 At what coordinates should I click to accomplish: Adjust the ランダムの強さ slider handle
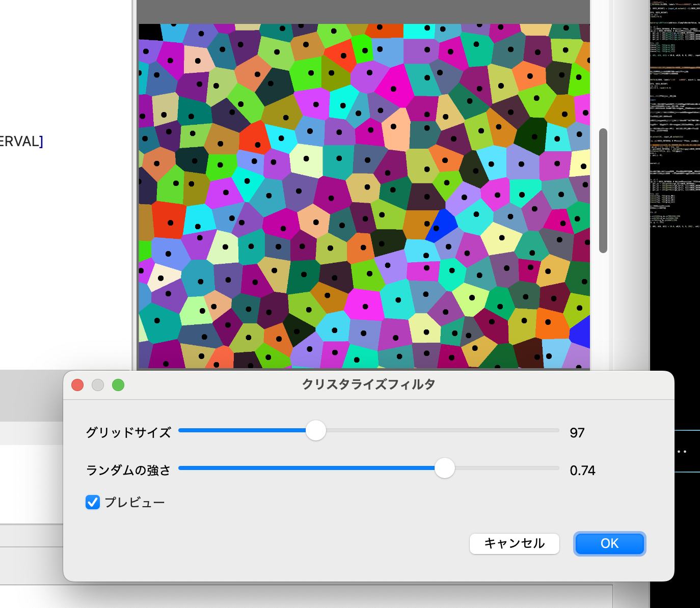click(x=444, y=468)
